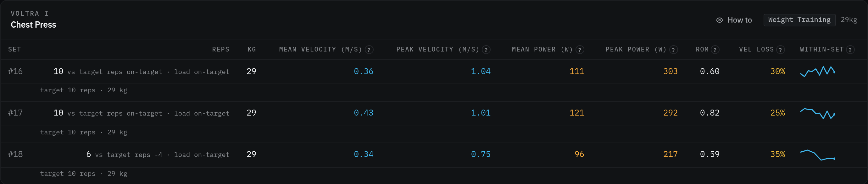The image size is (868, 184).
Task: Open the Mean Power help tooltip icon
Action: point(580,50)
